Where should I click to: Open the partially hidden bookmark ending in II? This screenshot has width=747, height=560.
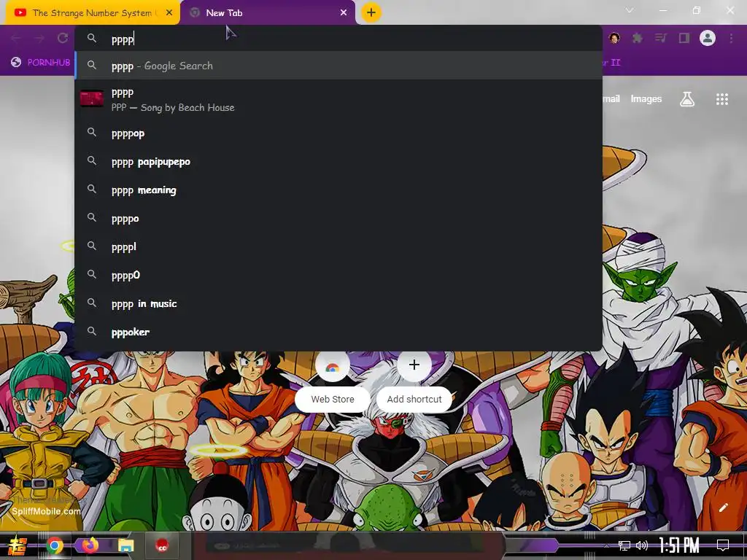612,63
